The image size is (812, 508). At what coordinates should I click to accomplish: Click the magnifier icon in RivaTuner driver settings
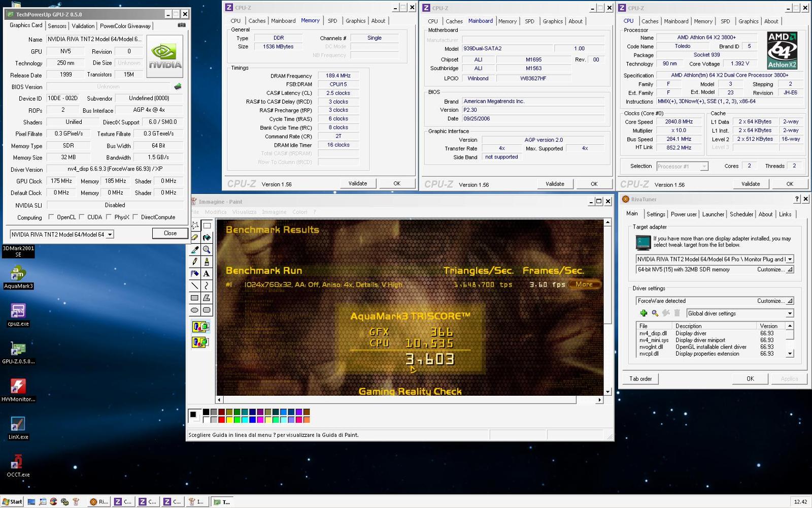tap(655, 313)
